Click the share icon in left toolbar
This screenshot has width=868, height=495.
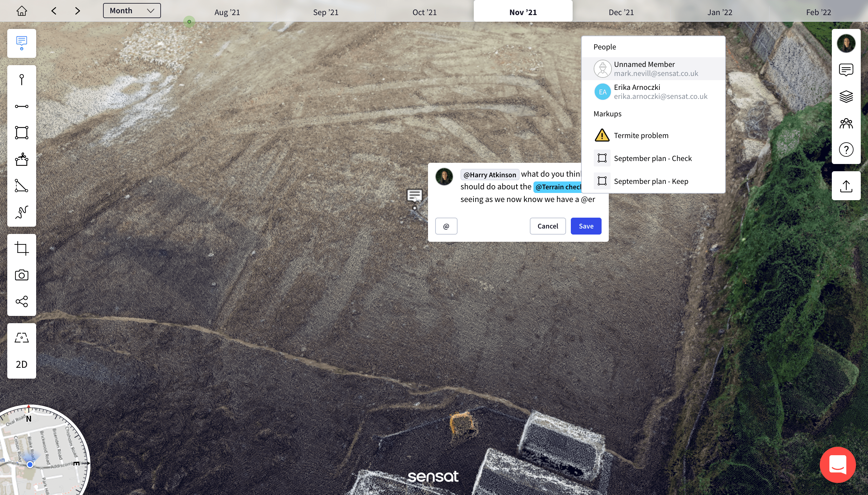pos(21,301)
